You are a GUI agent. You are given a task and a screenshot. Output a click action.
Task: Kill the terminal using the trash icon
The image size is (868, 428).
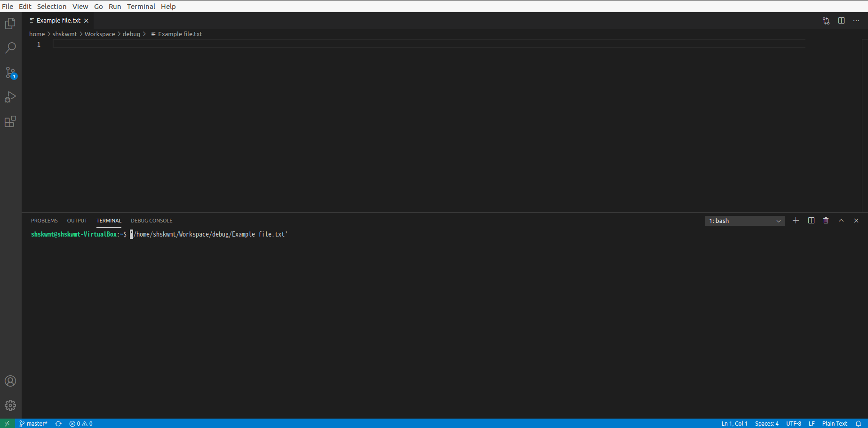point(826,220)
